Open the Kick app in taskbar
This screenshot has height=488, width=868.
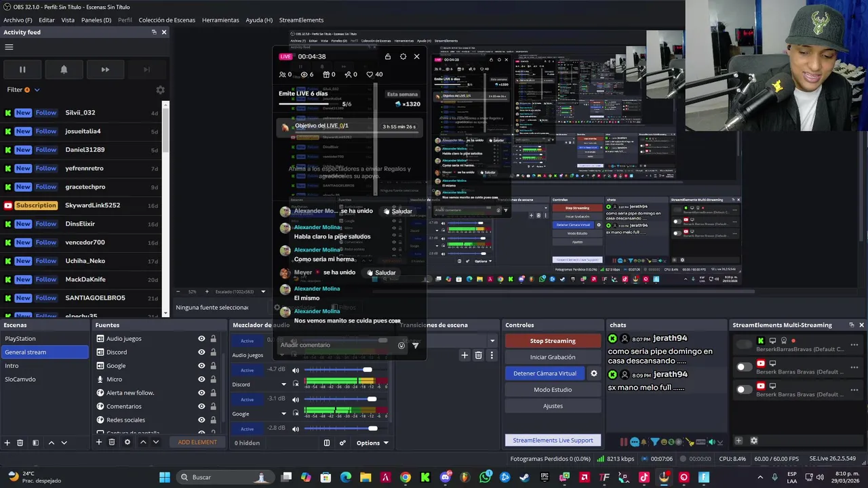425,477
